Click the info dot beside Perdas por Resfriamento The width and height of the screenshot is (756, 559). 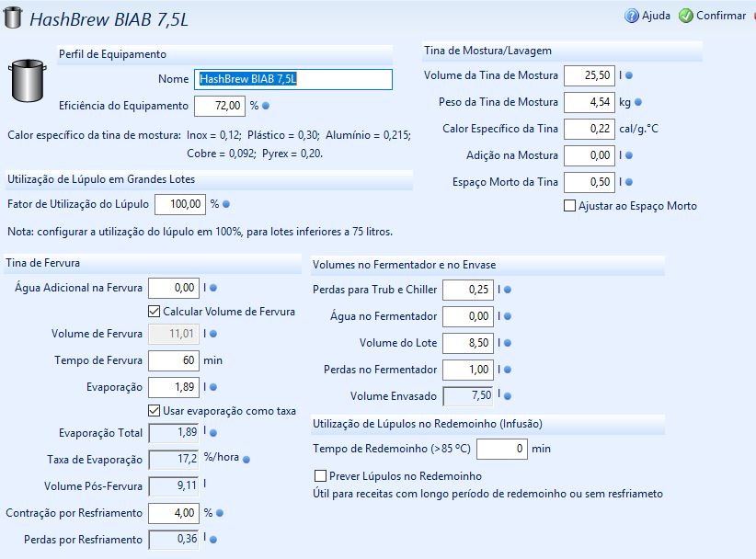point(213,540)
